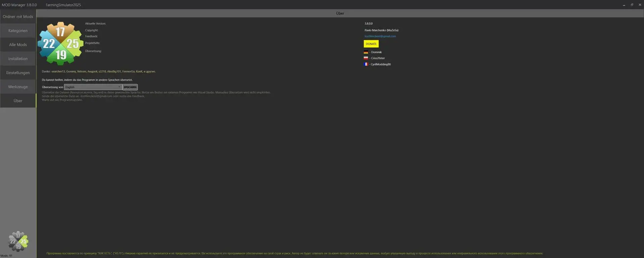Go to the Alle Mods tab
Image resolution: width=644 pixels, height=258 pixels.
tap(18, 45)
